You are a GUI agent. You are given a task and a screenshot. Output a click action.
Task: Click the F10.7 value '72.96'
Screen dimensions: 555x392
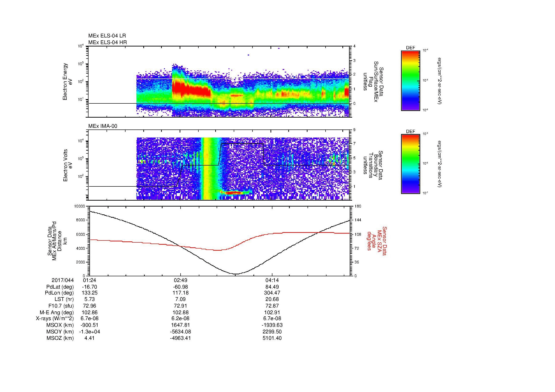click(x=89, y=306)
